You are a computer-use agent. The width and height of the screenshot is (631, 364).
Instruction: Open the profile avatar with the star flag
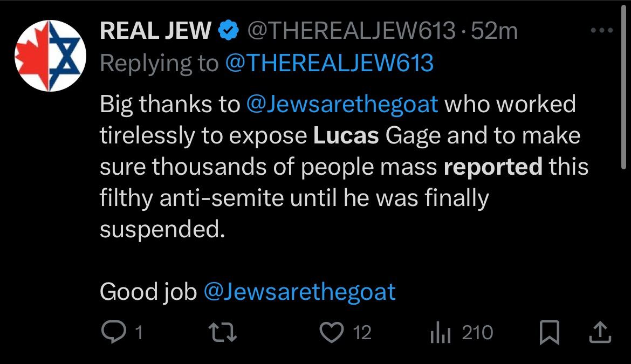49,56
